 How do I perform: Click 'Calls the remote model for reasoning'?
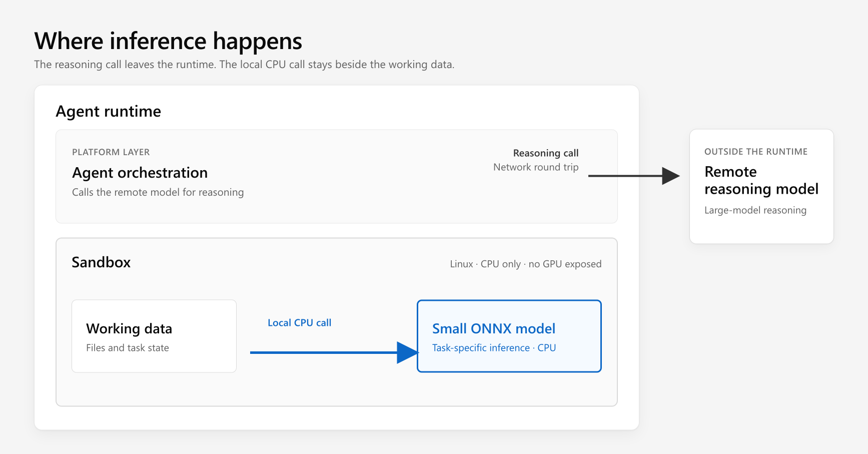(158, 192)
